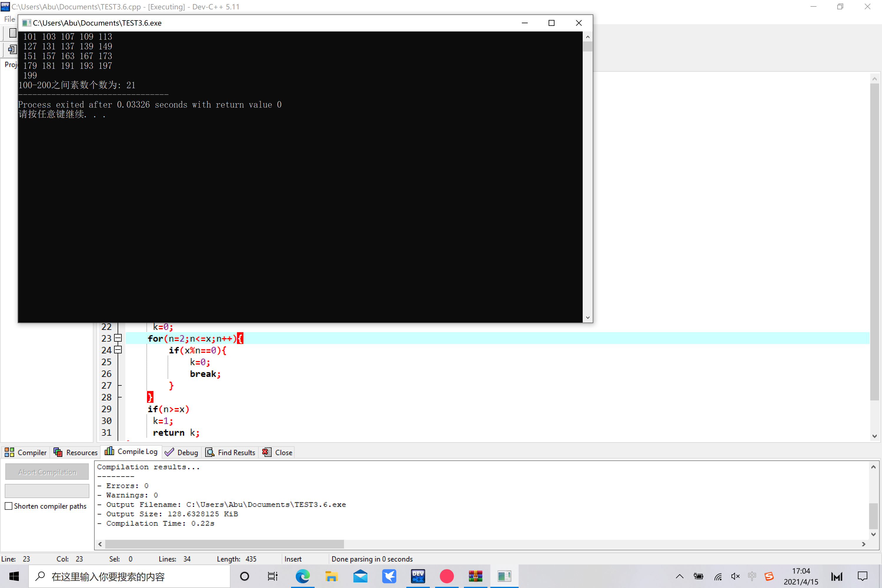The width and height of the screenshot is (882, 588).
Task: Click Abort Compilation button
Action: pos(47,472)
